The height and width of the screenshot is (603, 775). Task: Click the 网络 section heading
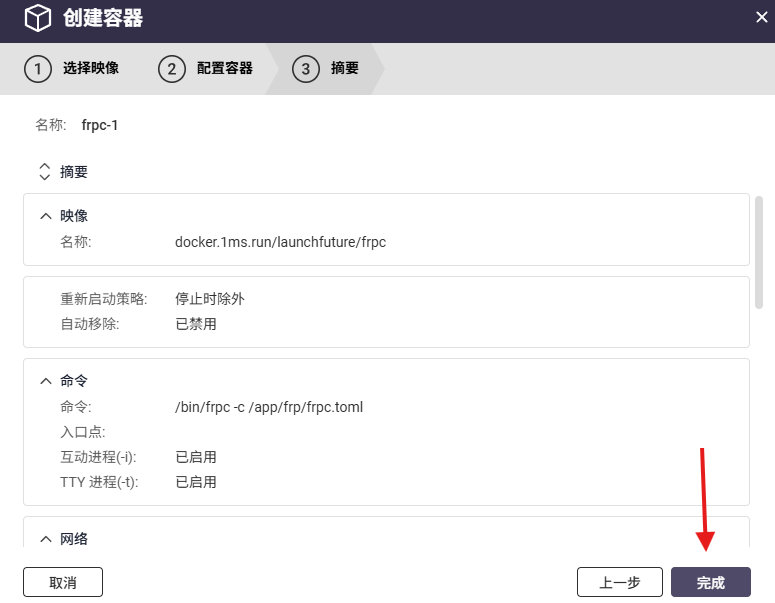click(74, 539)
